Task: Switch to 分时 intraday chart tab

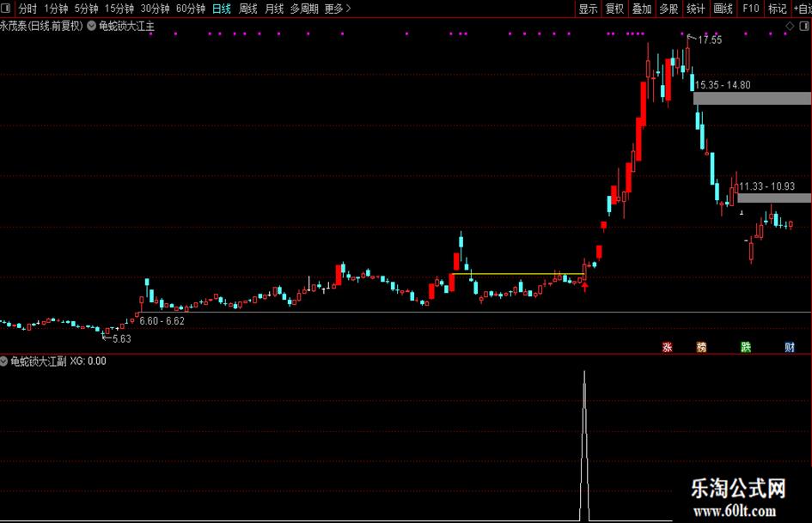Action: (x=27, y=9)
